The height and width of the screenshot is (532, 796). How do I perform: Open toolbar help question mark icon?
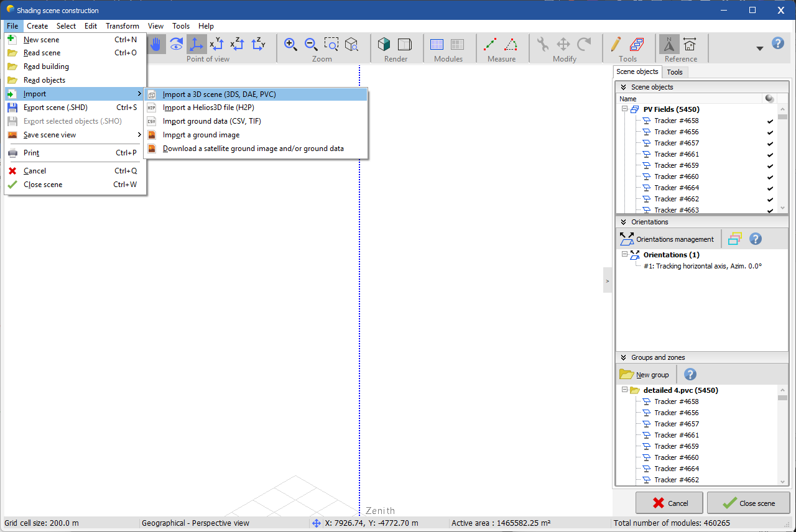click(x=777, y=44)
